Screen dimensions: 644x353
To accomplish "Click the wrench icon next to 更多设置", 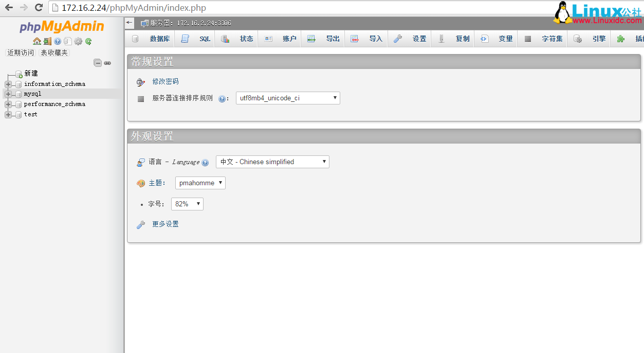I will pyautogui.click(x=141, y=224).
